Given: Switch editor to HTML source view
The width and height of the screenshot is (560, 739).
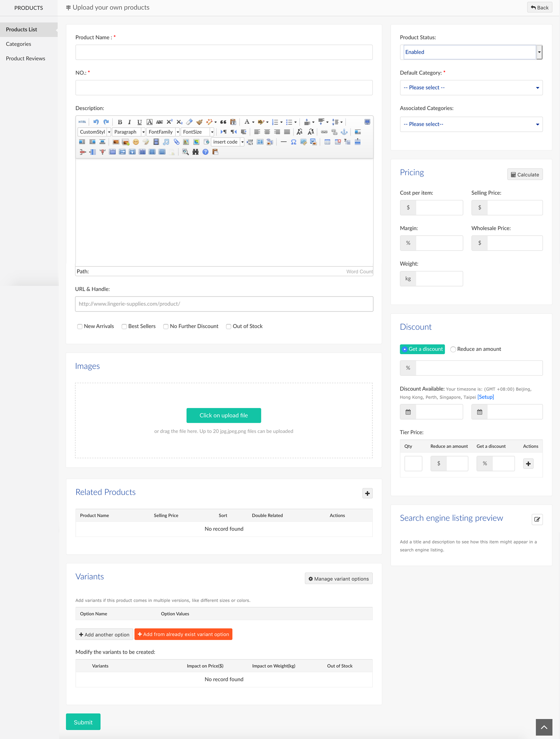Looking at the screenshot, I should 82,122.
